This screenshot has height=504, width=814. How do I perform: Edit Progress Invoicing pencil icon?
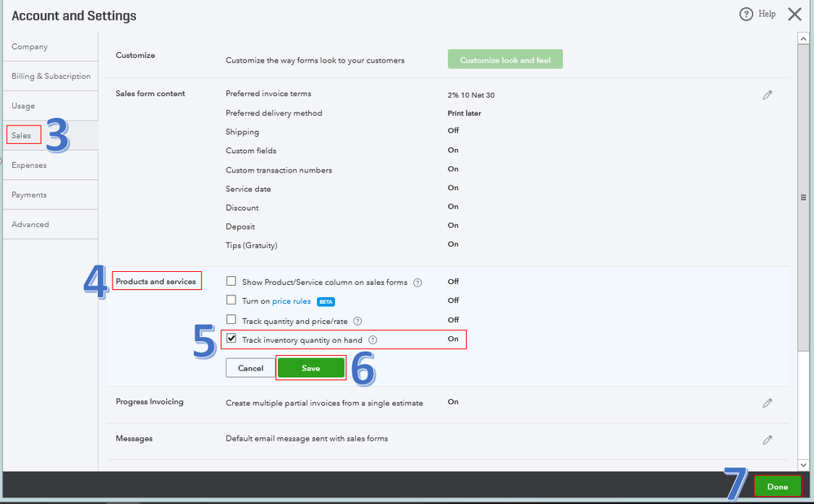coord(768,403)
